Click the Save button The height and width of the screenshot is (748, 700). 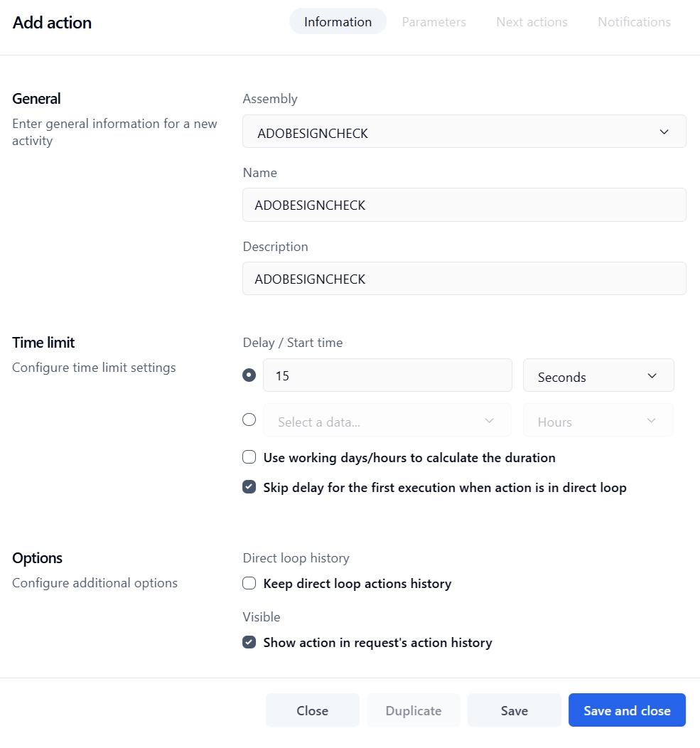pos(514,710)
